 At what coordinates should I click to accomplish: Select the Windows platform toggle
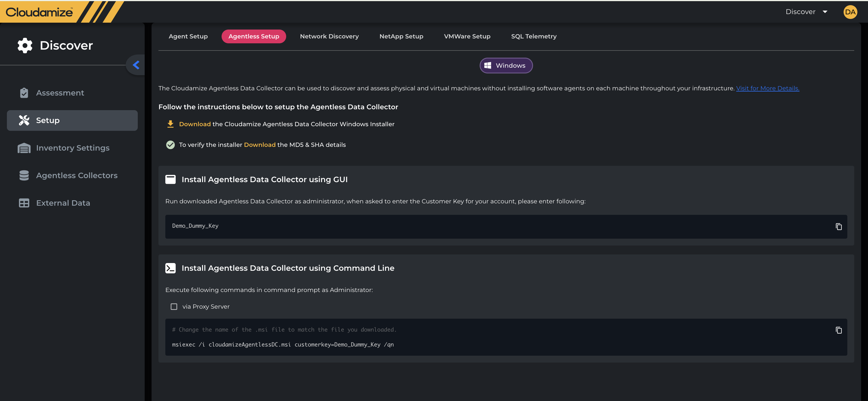click(506, 65)
